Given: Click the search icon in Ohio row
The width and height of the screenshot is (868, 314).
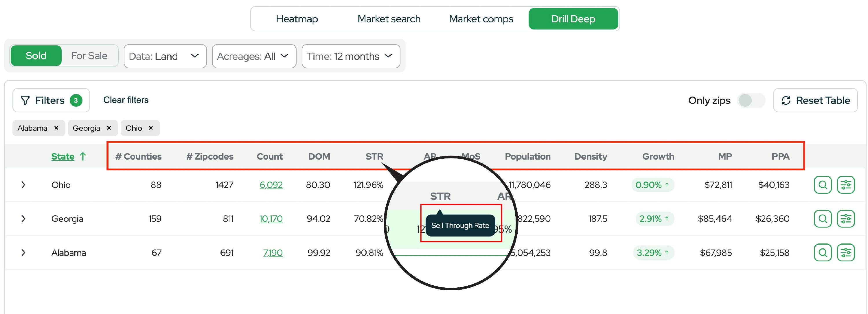Looking at the screenshot, I should [x=823, y=185].
